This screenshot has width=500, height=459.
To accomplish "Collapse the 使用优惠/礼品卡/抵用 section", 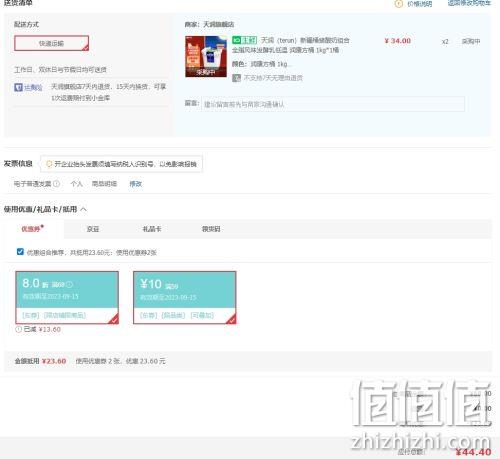I will (x=84, y=209).
